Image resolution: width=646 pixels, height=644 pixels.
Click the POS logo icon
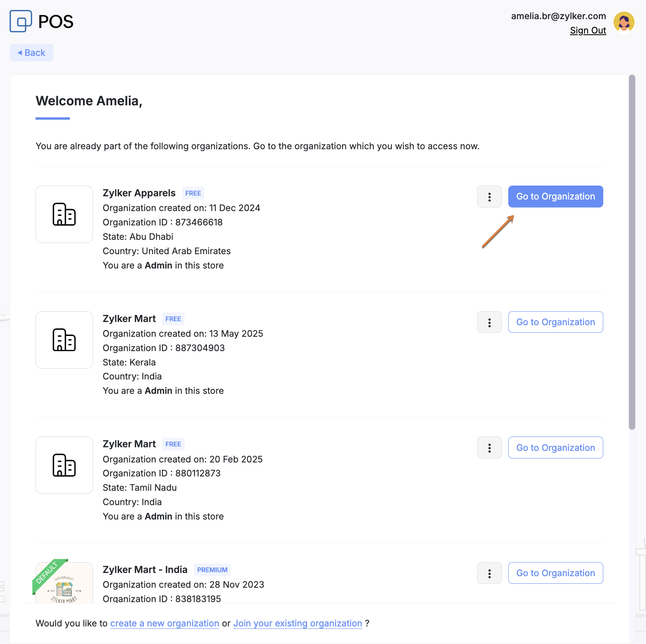tap(21, 21)
